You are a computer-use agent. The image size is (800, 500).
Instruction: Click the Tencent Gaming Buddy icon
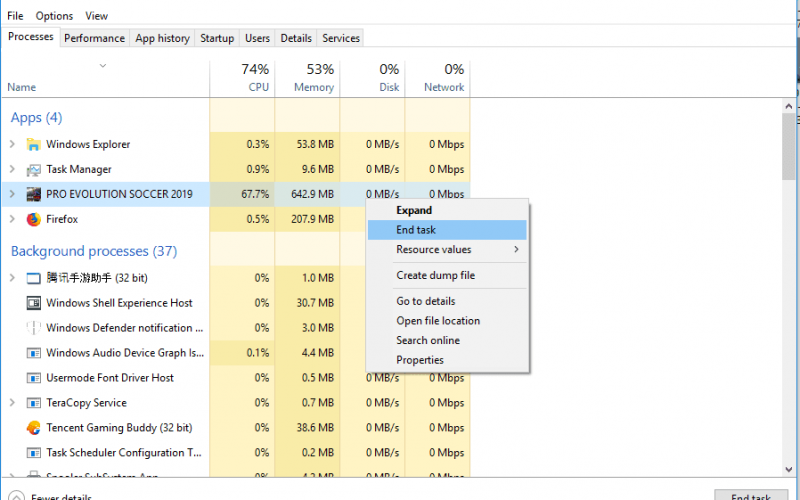coord(33,428)
